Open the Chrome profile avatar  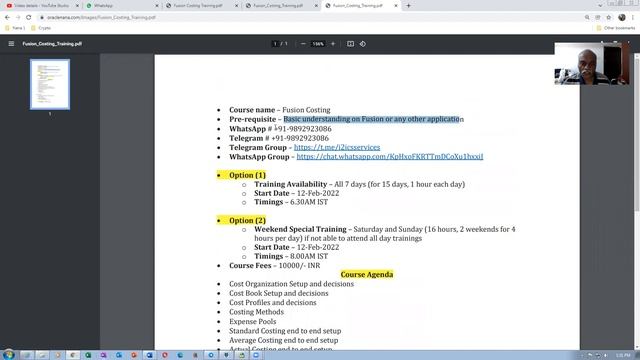coord(622,18)
